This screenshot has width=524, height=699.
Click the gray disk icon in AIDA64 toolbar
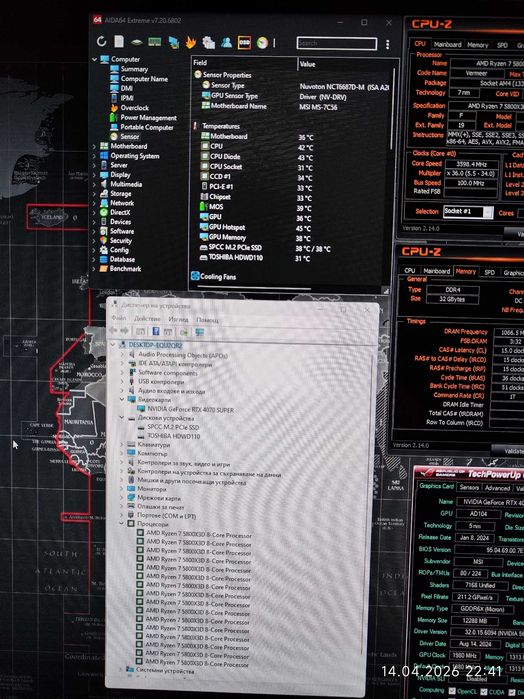[137, 43]
